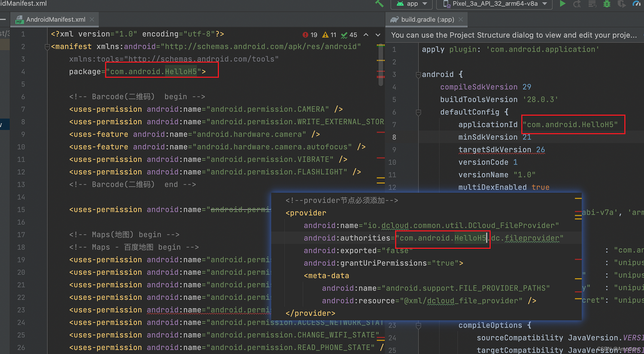This screenshot has width=644, height=354.
Task: Click the FLASHLIGHT permission line
Action: click(x=215, y=172)
